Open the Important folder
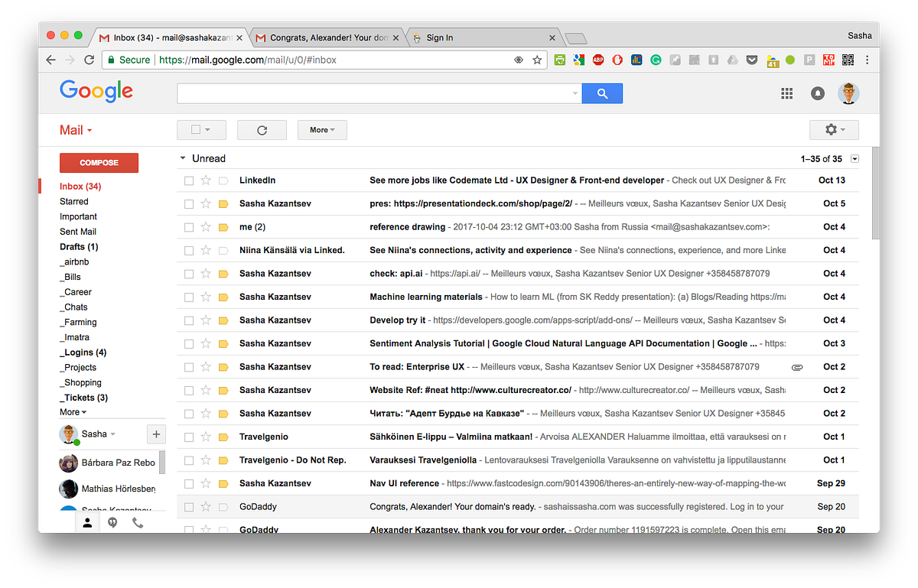 click(78, 216)
